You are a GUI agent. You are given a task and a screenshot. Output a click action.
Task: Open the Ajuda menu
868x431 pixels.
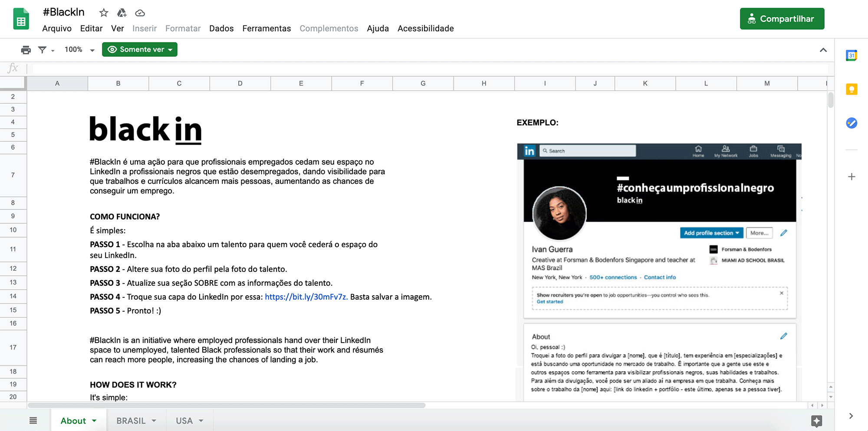click(378, 29)
